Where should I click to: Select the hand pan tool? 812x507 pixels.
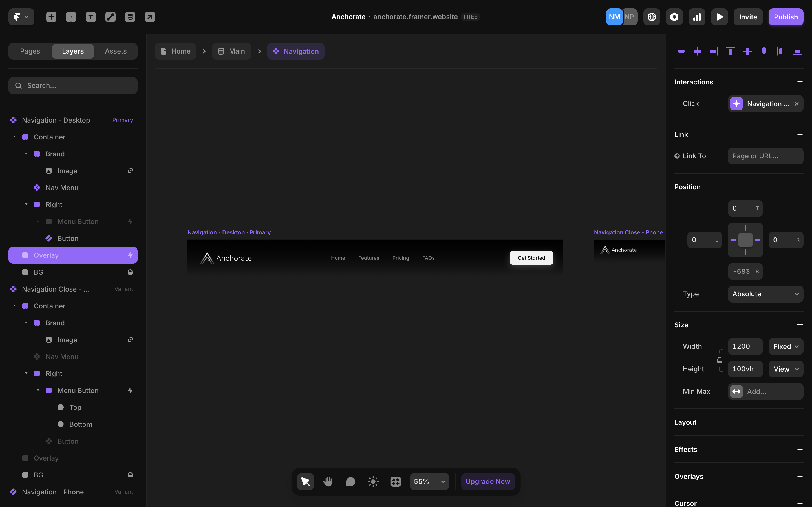[x=328, y=482]
